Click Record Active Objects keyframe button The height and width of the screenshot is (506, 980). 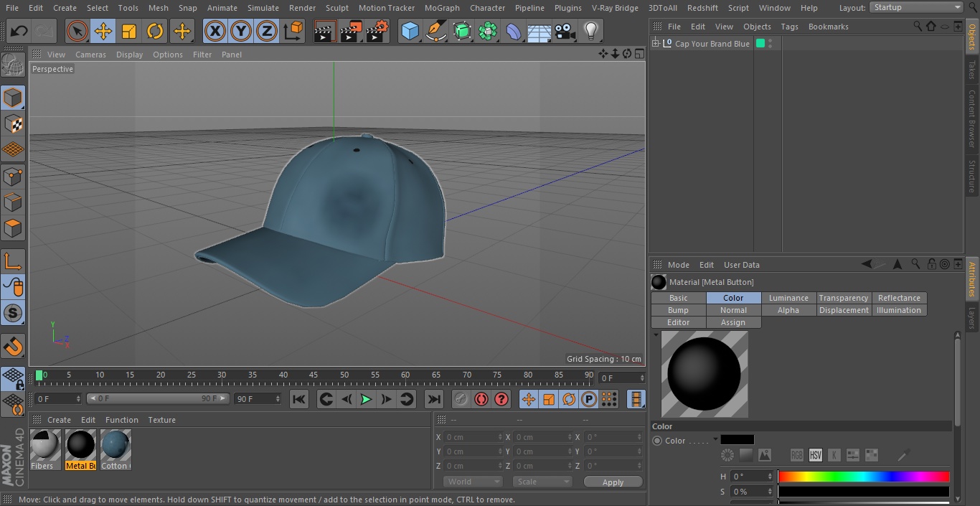461,399
